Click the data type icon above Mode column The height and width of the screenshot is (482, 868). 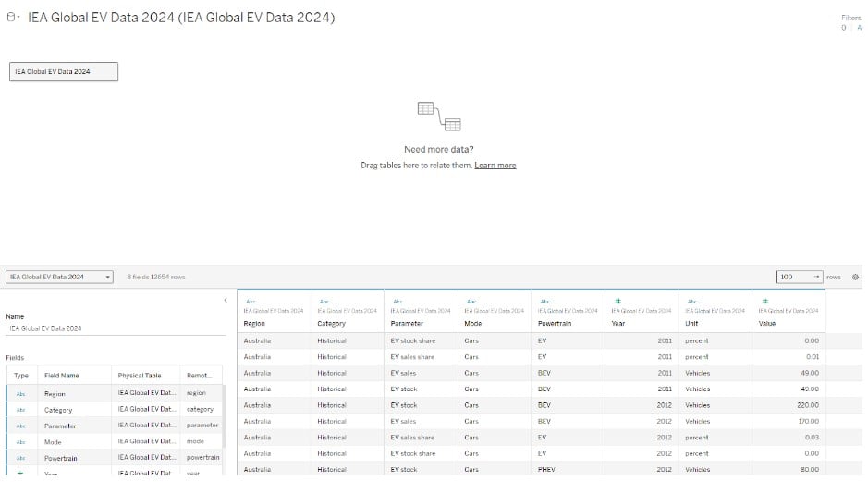(x=471, y=302)
